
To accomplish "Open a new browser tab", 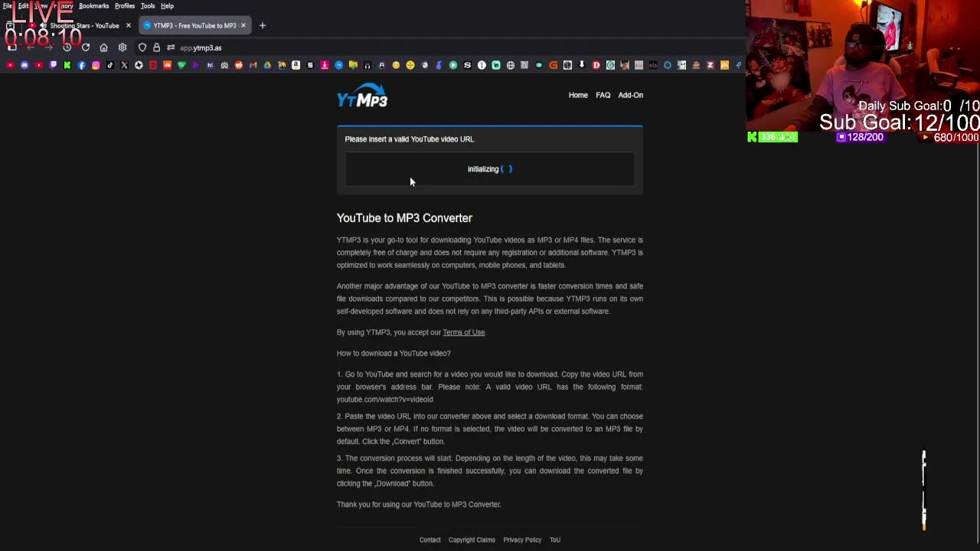I will click(x=262, y=25).
